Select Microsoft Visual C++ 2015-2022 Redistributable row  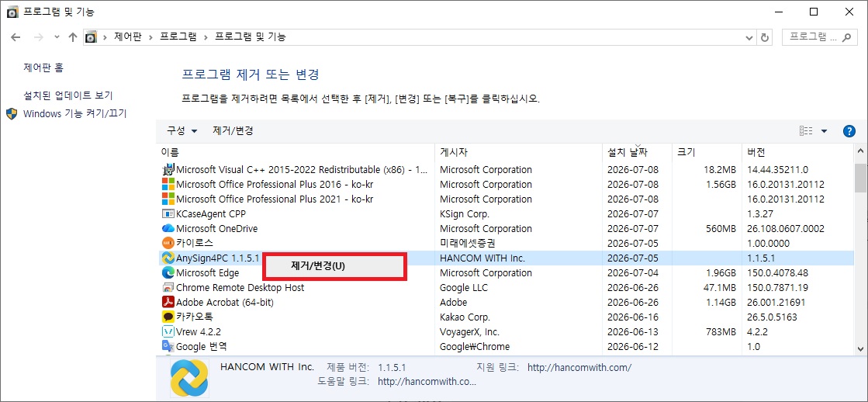506,169
